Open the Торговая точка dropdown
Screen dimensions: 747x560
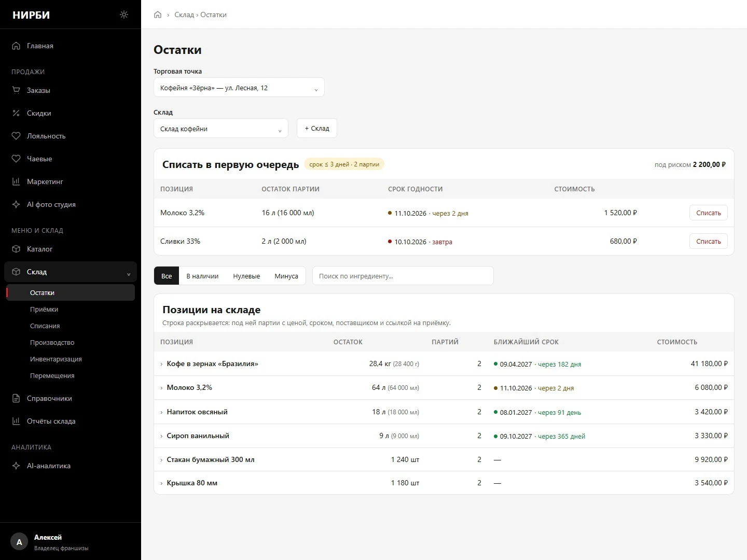(239, 88)
